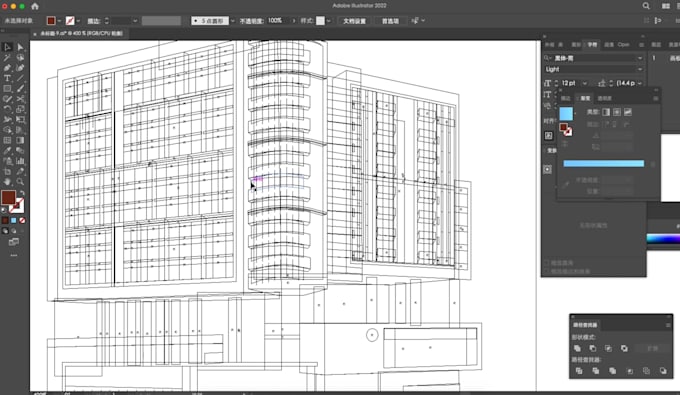Select the Selection tool (black arrow)

(7, 47)
